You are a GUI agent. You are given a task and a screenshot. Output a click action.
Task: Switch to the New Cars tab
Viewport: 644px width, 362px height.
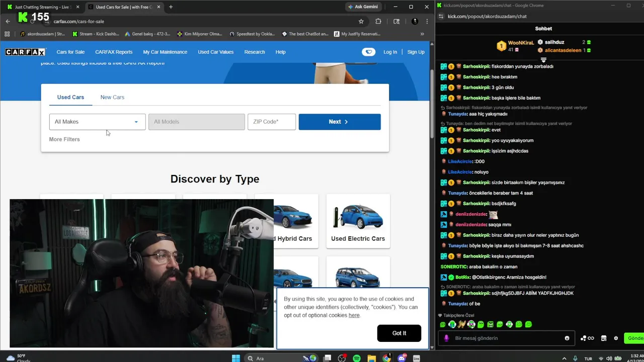tap(112, 97)
